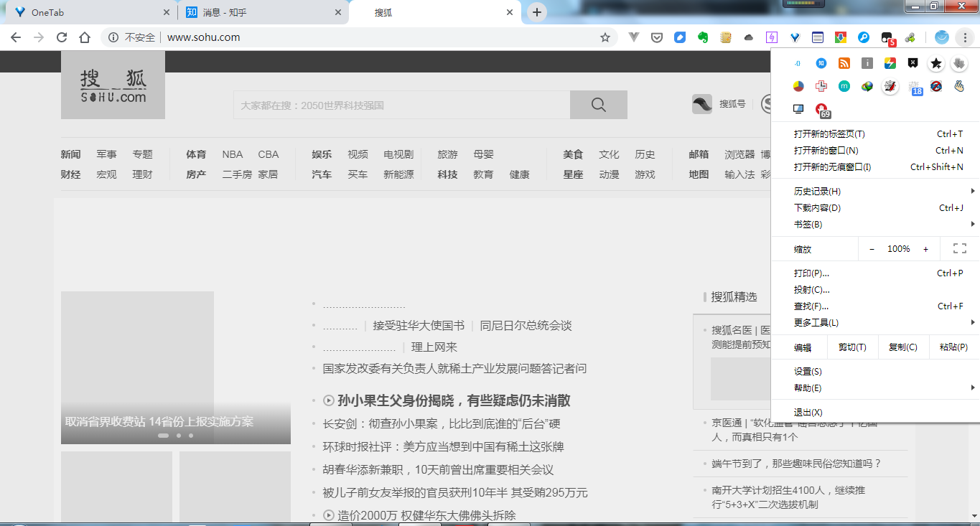Switch to the 消息 - 知乎 tab
The height and width of the screenshot is (526, 980).
(263, 12)
